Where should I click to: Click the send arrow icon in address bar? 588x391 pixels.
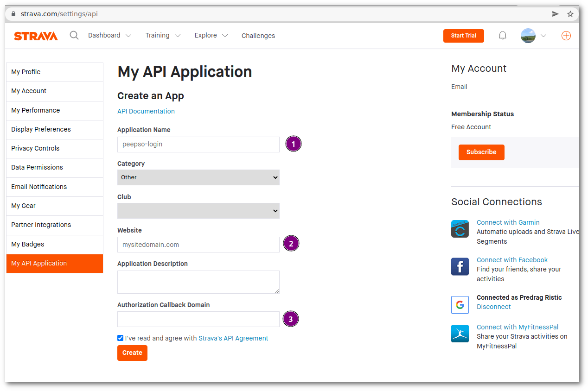coord(555,14)
